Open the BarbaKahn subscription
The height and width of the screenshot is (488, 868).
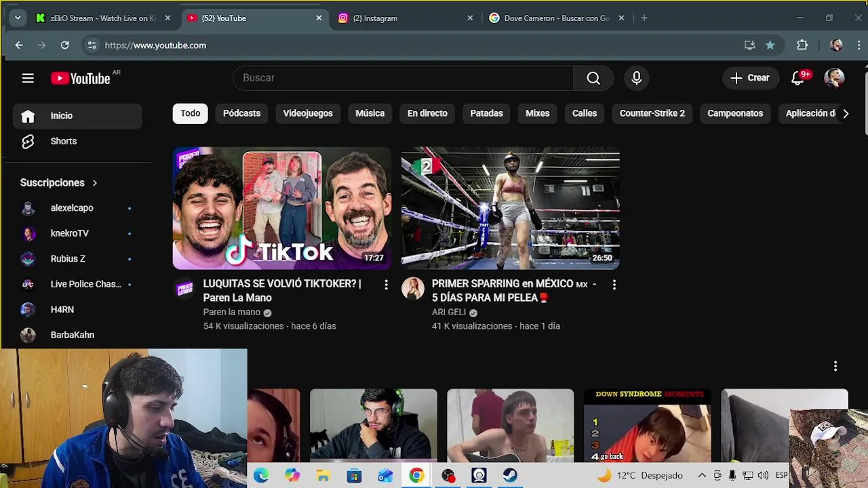click(x=77, y=335)
